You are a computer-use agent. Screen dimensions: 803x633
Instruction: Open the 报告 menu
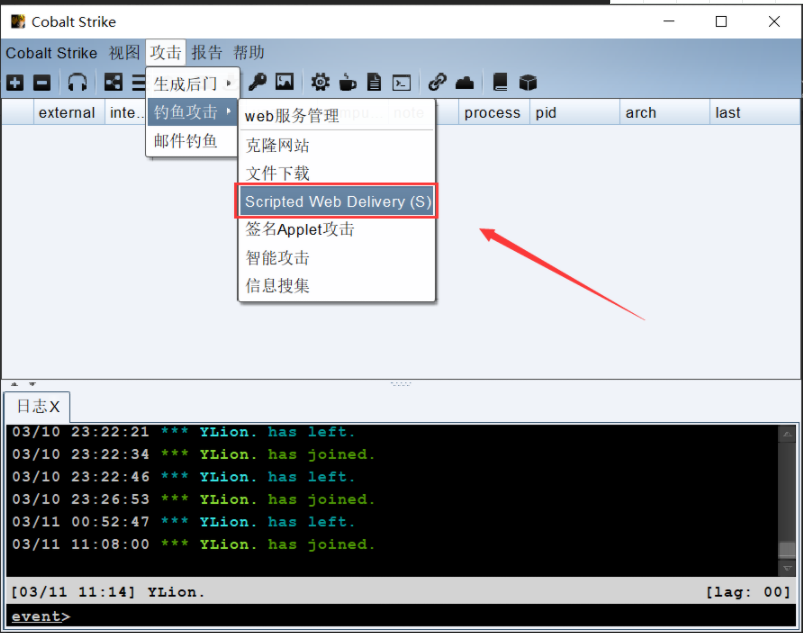(x=207, y=53)
